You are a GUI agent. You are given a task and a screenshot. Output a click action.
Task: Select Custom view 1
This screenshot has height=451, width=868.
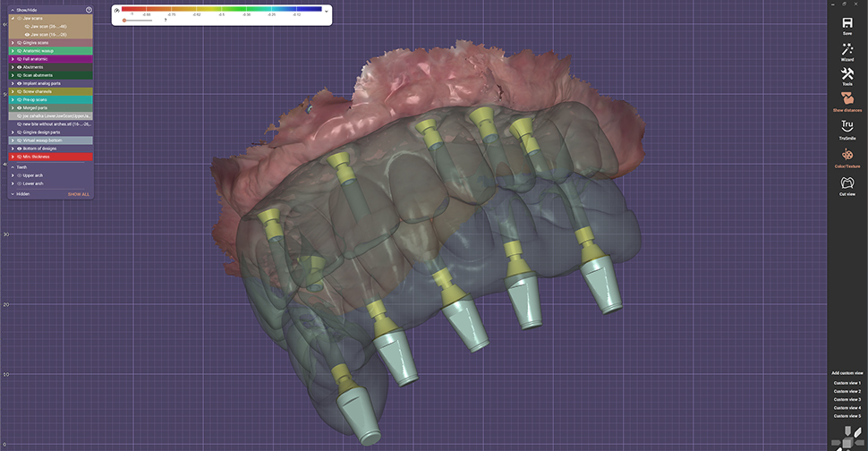click(x=847, y=383)
